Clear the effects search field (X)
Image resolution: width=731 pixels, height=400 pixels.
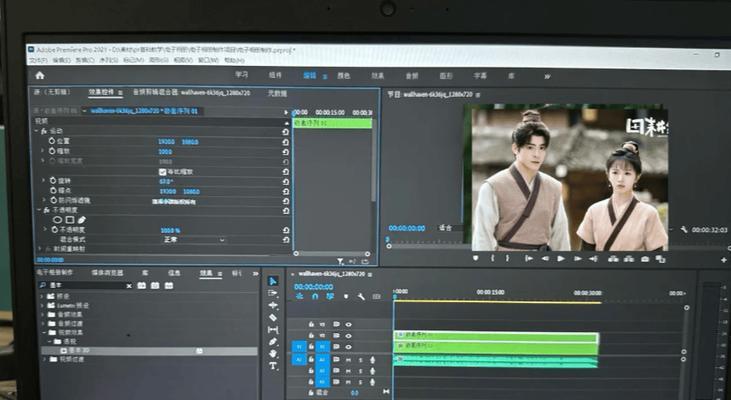coord(129,286)
